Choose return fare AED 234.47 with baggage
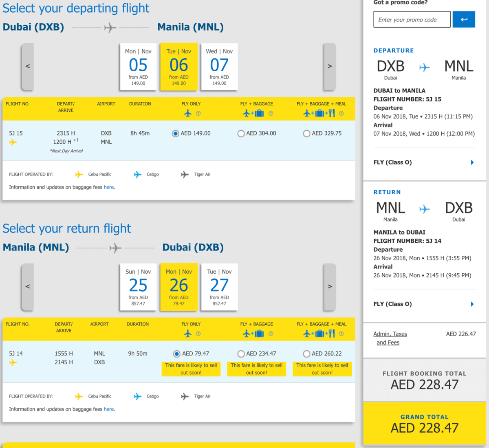This screenshot has height=448, width=489. pyautogui.click(x=241, y=354)
